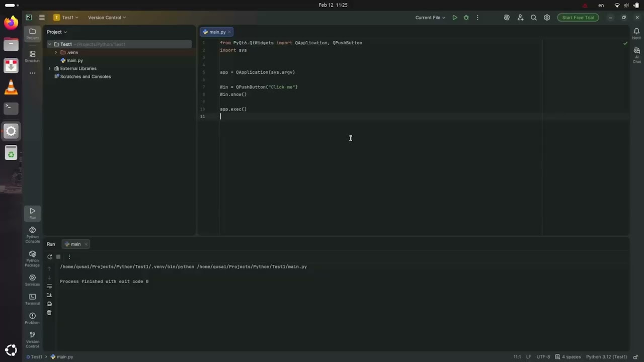The image size is (644, 362).
Task: Toggle scroll to end in Run console
Action: point(49,295)
